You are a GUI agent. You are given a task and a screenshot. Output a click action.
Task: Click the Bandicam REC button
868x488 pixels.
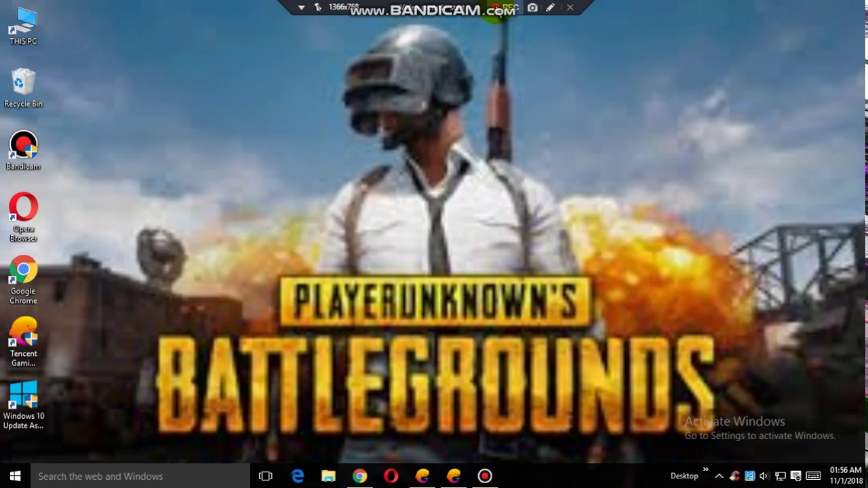pos(505,7)
